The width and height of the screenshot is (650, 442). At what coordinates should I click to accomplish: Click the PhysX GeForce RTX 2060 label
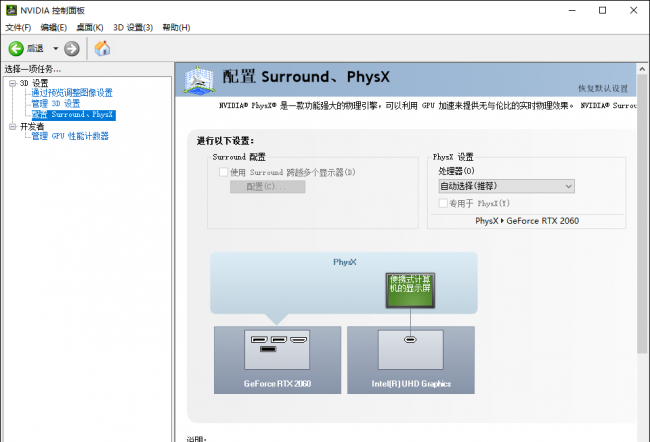(527, 221)
